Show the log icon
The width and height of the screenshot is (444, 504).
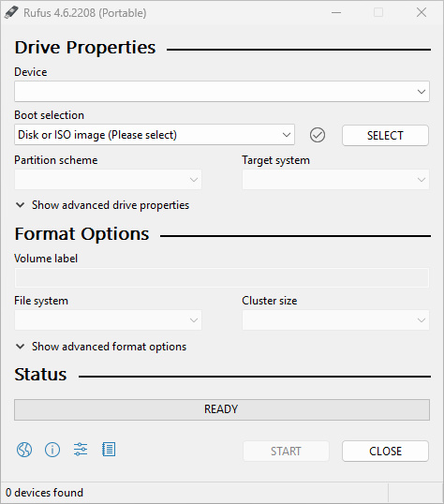109,450
